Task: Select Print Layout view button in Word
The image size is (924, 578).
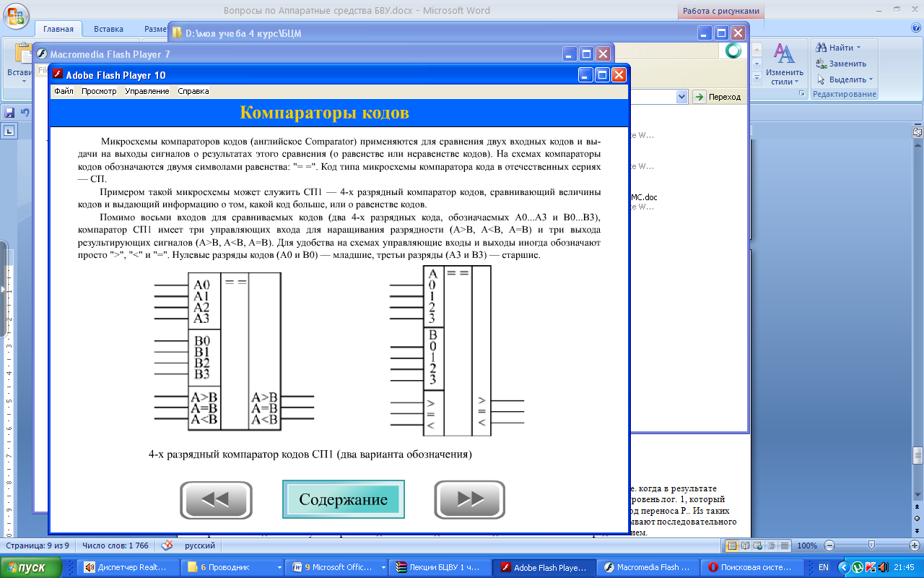Action: (x=732, y=545)
